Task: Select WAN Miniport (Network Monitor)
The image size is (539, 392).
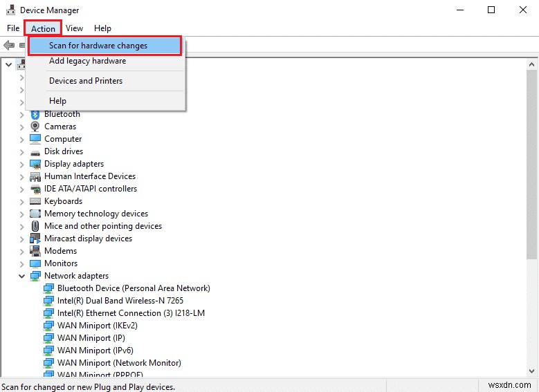Action: click(119, 363)
